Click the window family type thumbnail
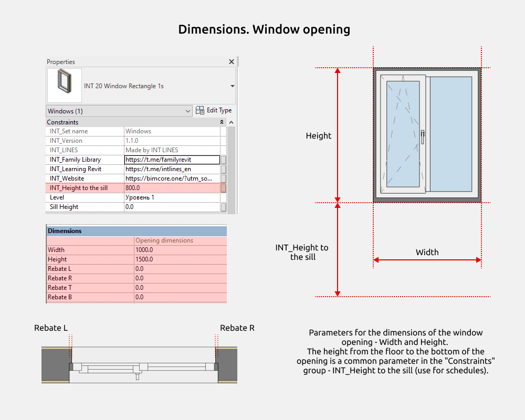 (65, 86)
